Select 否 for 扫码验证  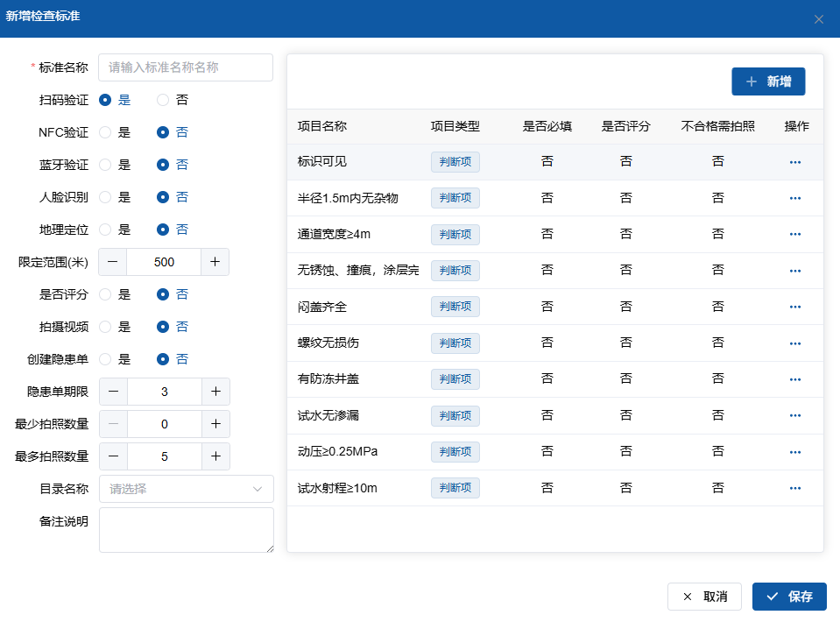[163, 100]
